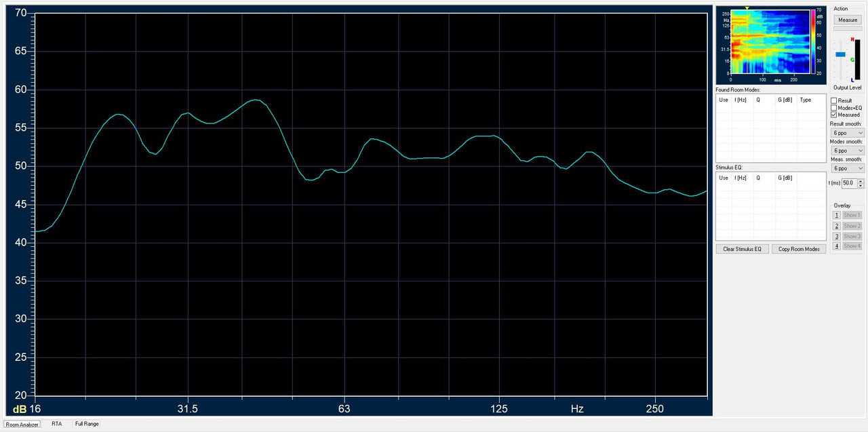This screenshot has width=868, height=432.
Task: Click the yellow dB axis label
Action: click(19, 409)
